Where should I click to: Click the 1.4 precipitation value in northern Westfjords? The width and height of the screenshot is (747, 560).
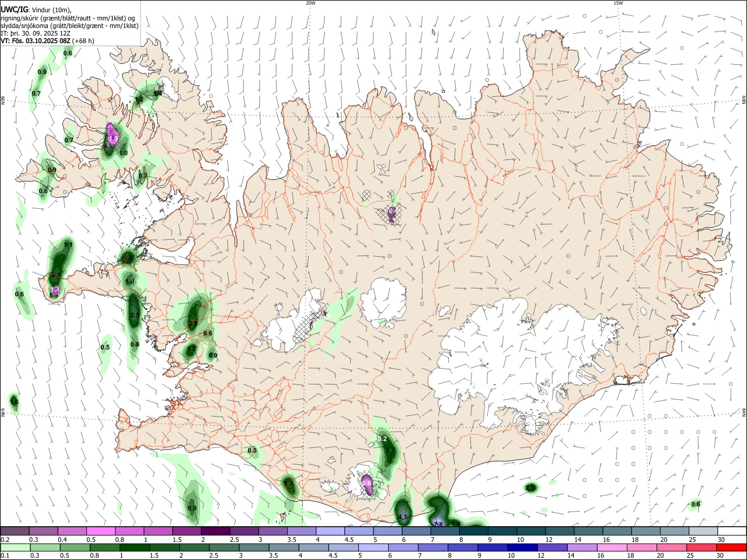tap(158, 93)
